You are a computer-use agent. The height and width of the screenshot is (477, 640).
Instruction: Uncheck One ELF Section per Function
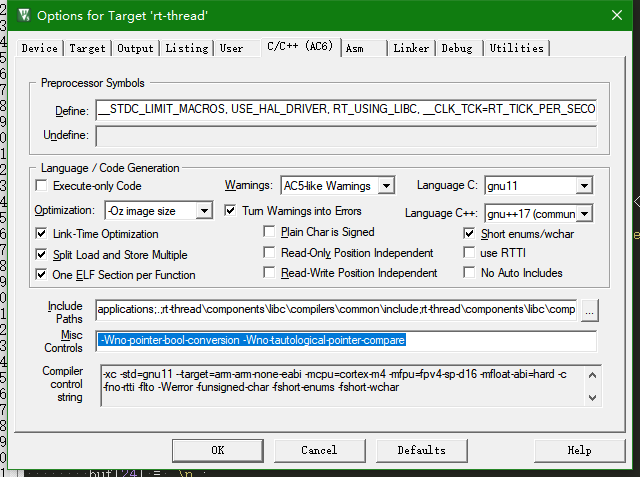click(41, 275)
